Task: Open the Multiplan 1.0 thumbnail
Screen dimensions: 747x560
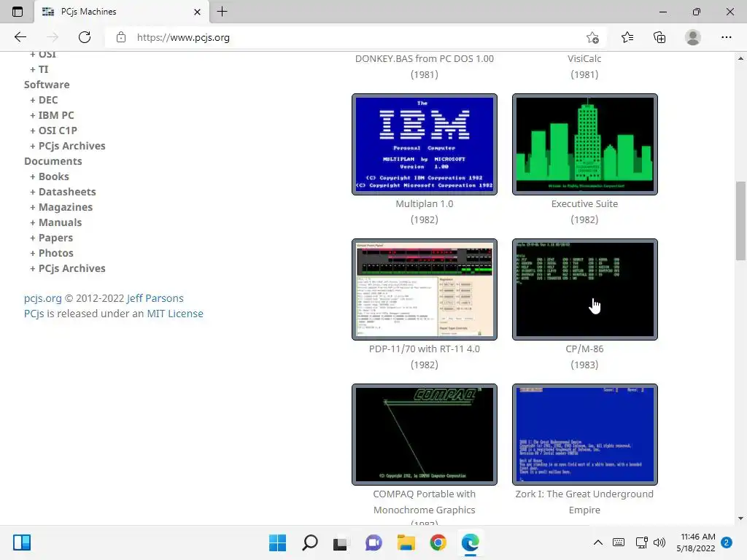Action: tap(425, 144)
